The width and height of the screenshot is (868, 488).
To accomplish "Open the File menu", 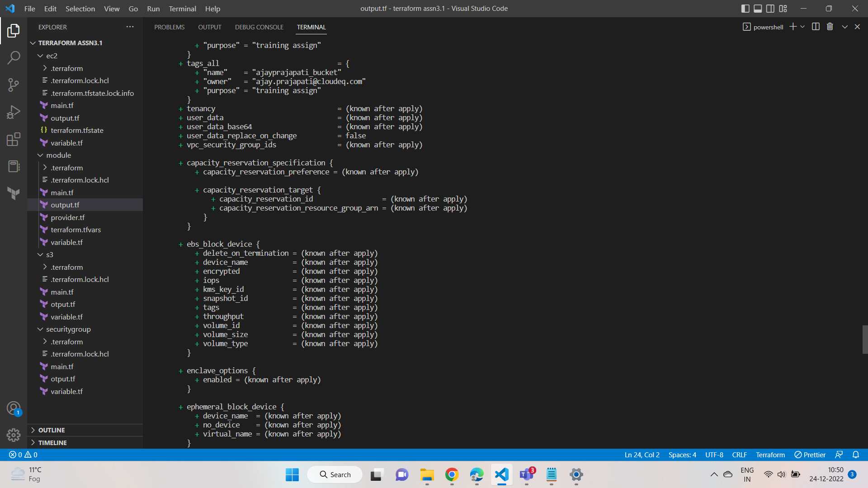I will click(29, 9).
